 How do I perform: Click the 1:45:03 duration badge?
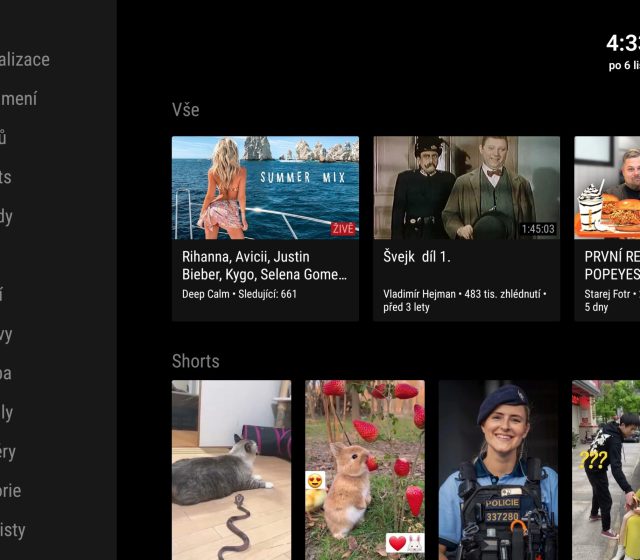538,229
